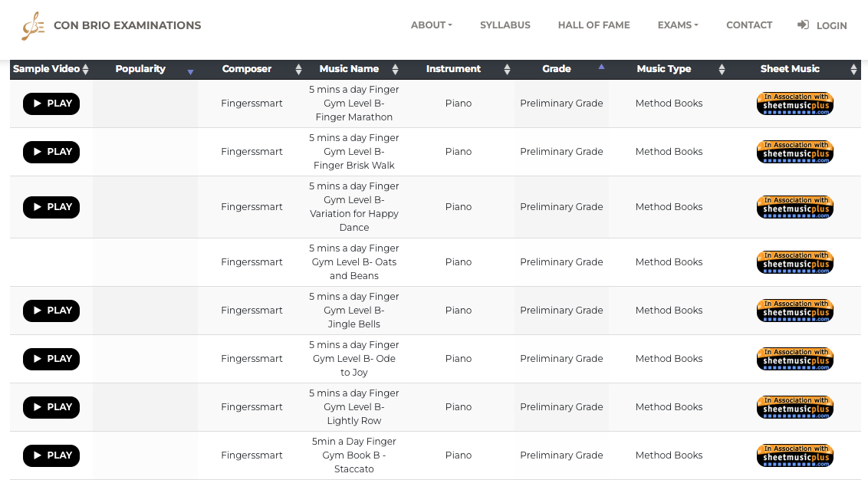The width and height of the screenshot is (868, 480).
Task: Play the Finger Brisk Walk sample video
Action: [51, 152]
